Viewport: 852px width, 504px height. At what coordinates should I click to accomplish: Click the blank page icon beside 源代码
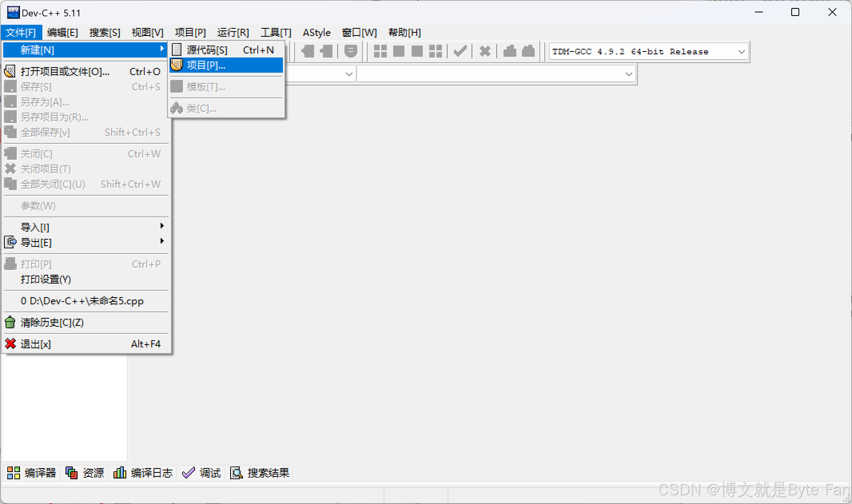[177, 50]
